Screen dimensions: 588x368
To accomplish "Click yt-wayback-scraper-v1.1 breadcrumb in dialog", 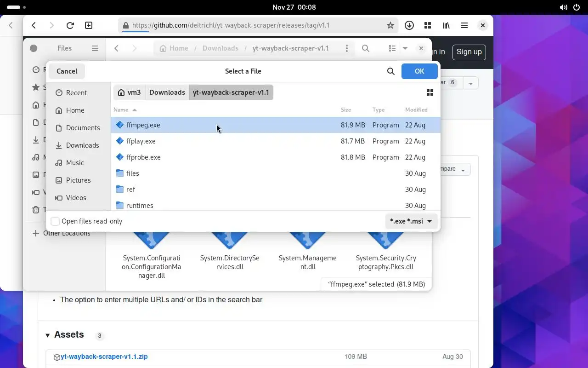I will point(231,92).
